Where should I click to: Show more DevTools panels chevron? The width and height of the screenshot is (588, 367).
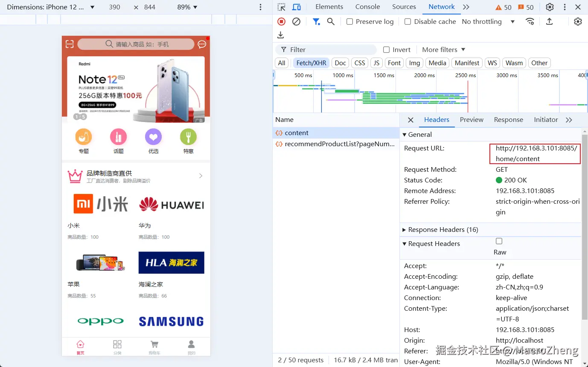[x=466, y=7]
